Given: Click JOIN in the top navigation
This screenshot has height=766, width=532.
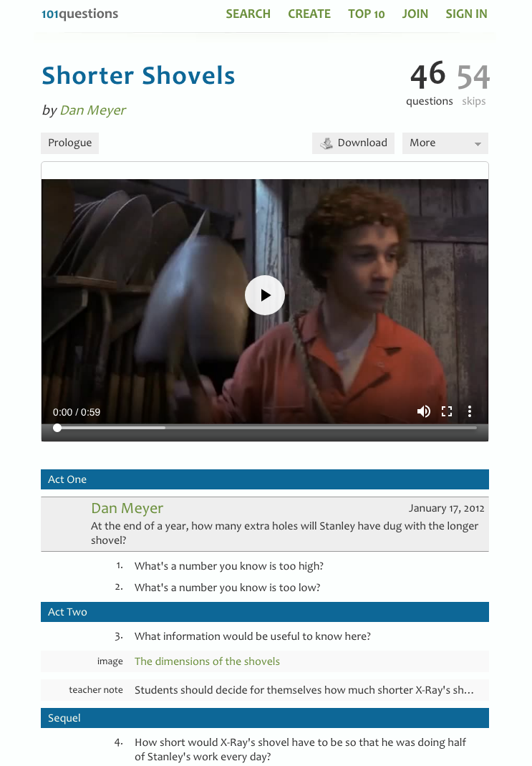Looking at the screenshot, I should (415, 14).
